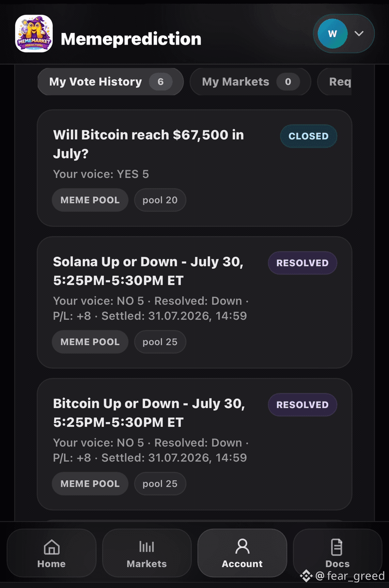Click RESOLVED badge on Solana market
Image resolution: width=389 pixels, height=588 pixels.
(303, 263)
